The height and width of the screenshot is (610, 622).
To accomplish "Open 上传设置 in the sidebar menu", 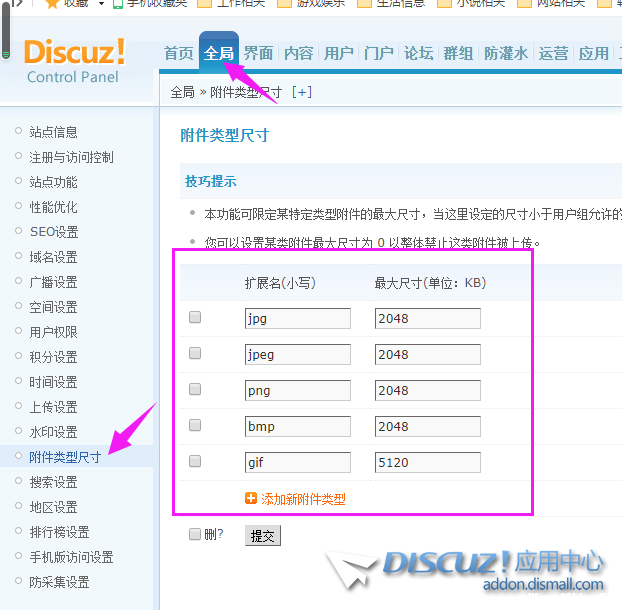I will coord(53,407).
